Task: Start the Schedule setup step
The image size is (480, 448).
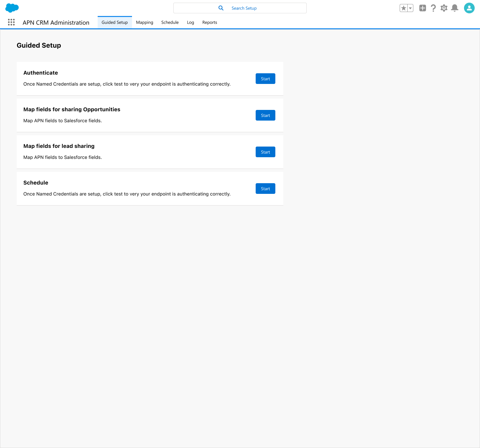Action: (x=265, y=189)
